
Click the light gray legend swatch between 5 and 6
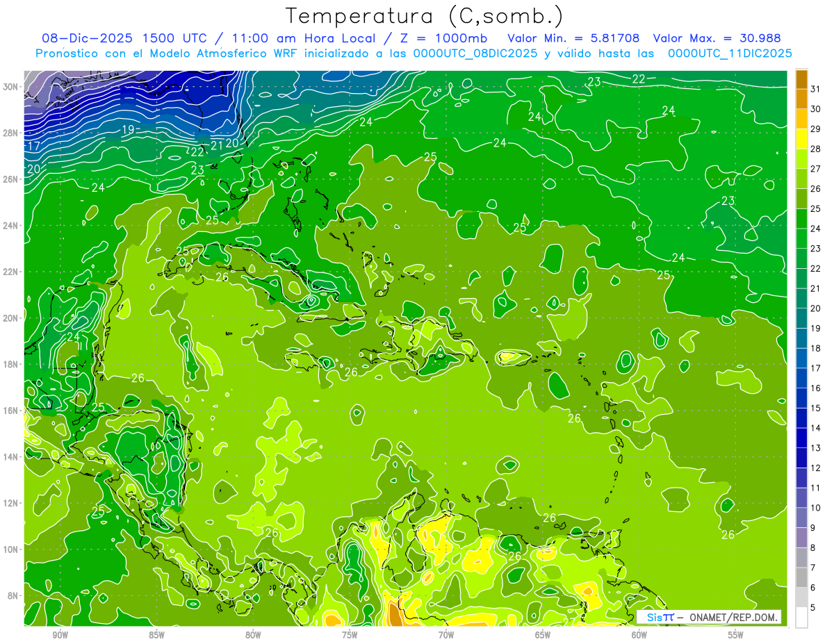click(801, 597)
